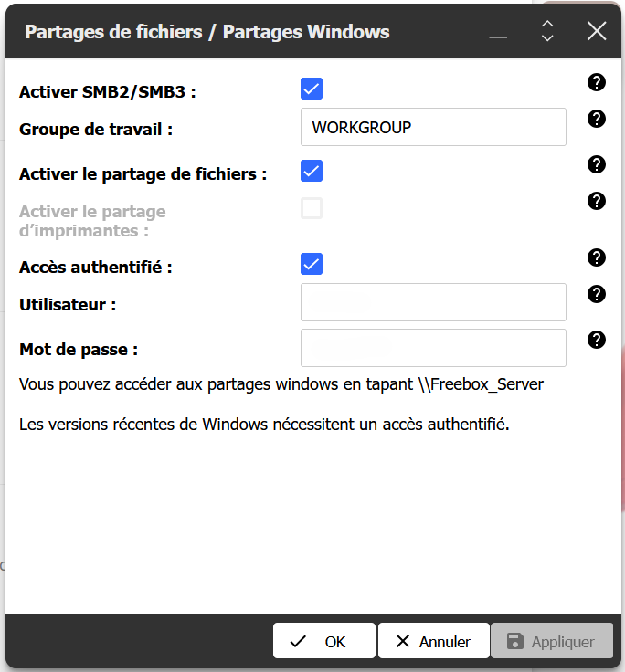The image size is (625, 672).
Task: Close the Partages de fichiers window
Action: (597, 32)
